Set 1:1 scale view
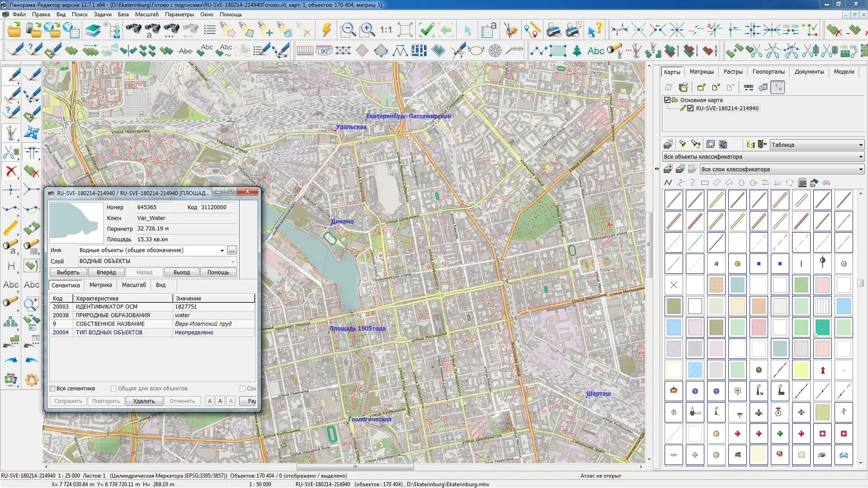Viewport: 868px width, 488px height. click(x=386, y=30)
